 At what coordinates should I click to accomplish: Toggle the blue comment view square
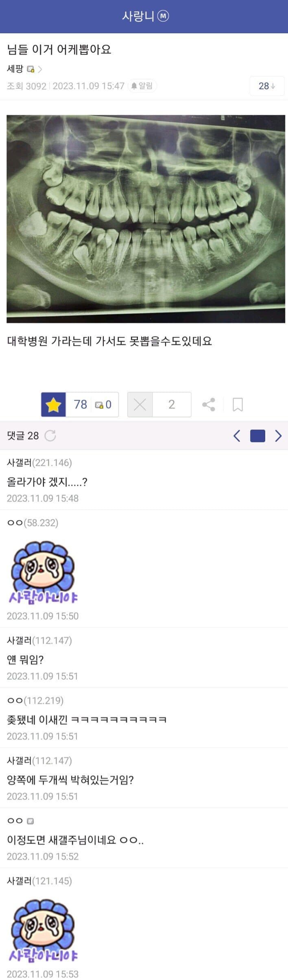257,436
